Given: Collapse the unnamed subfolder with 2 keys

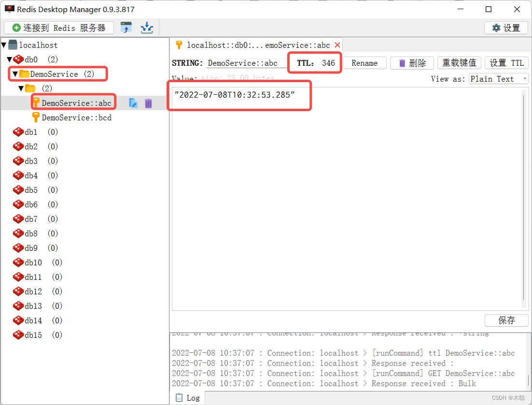Looking at the screenshot, I should click(x=21, y=88).
